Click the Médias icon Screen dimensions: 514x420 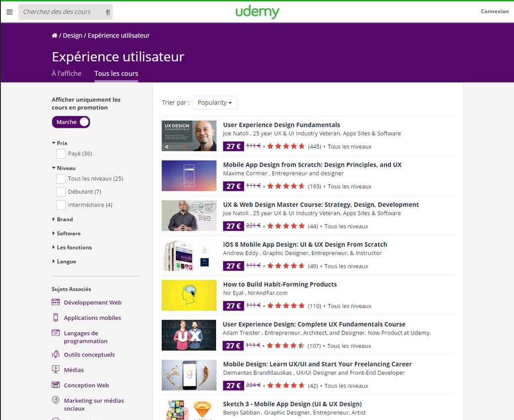55,370
